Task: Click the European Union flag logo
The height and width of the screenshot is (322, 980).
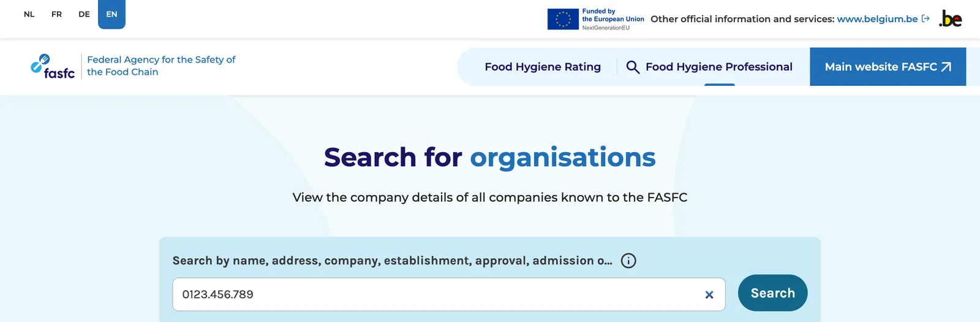Action: 563,19
